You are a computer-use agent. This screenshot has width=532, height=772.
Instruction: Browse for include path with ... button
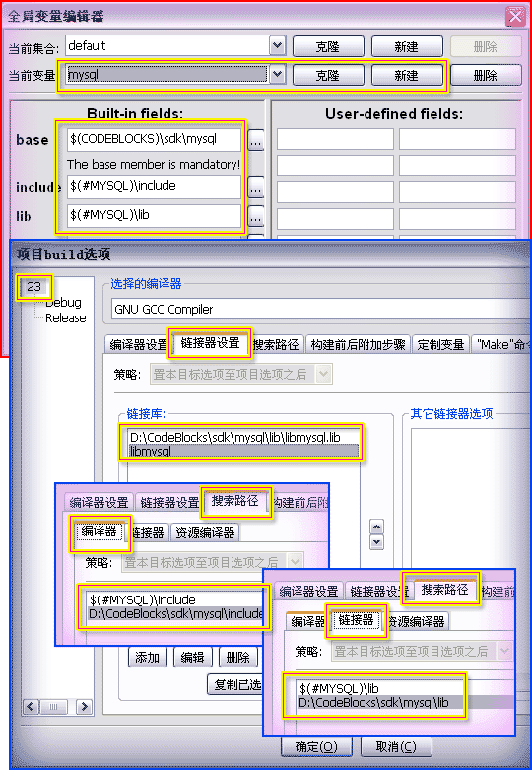click(x=255, y=187)
